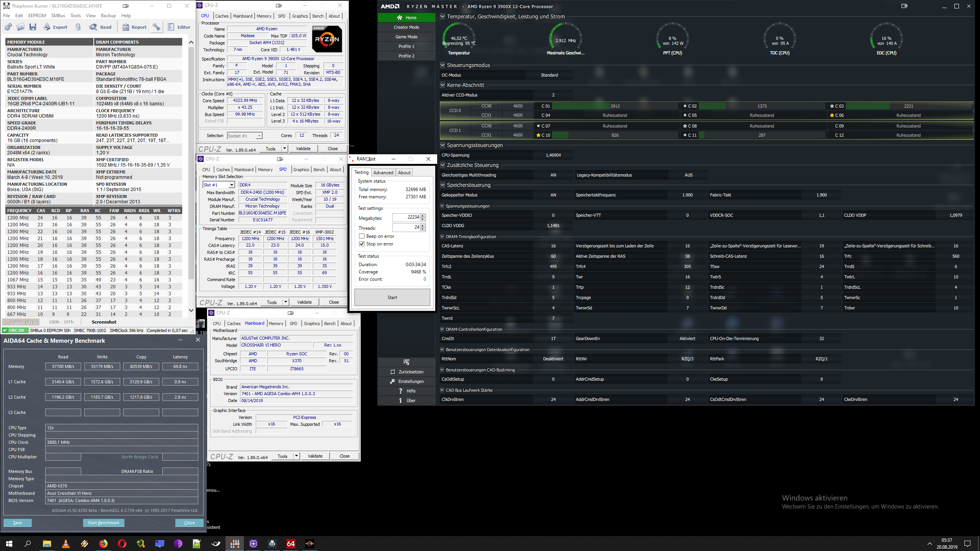
Task: Uncheck Stop on error checkbox
Action: 362,244
